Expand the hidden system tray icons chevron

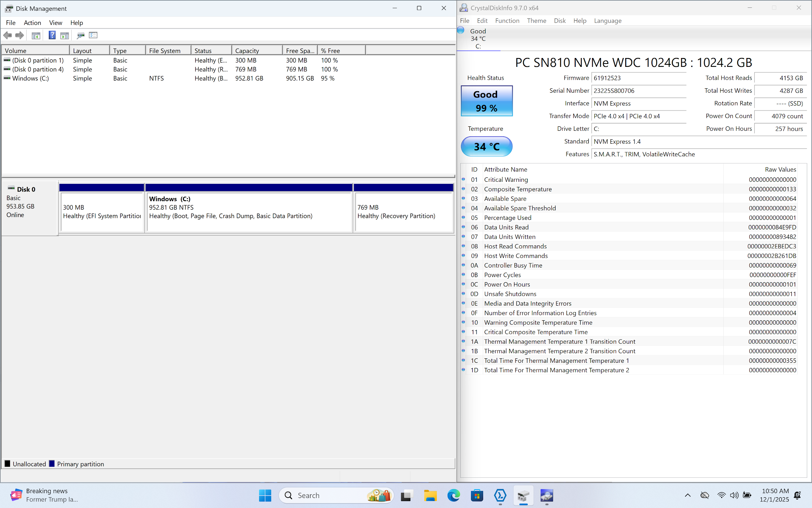[687, 495]
